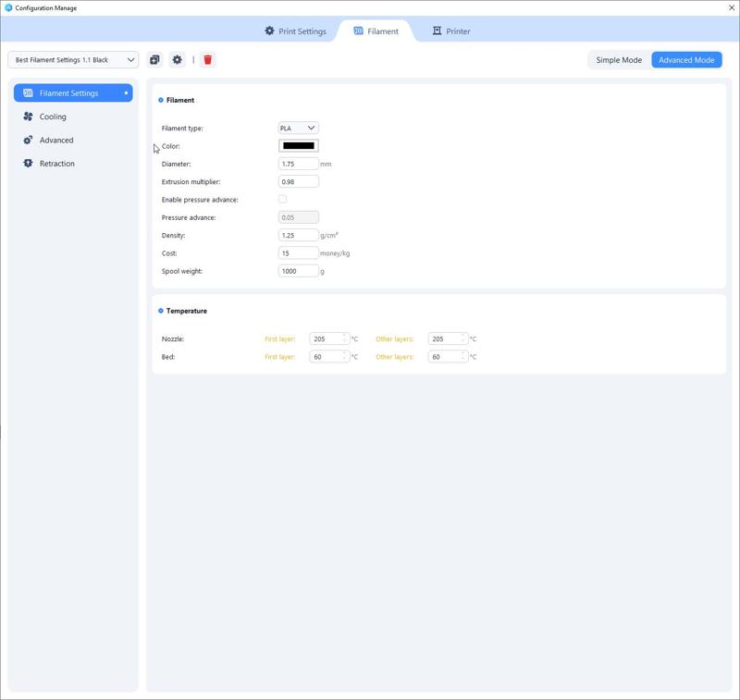The image size is (740, 700).
Task: Click the 'Spool weight:' label
Action: pos(181,271)
